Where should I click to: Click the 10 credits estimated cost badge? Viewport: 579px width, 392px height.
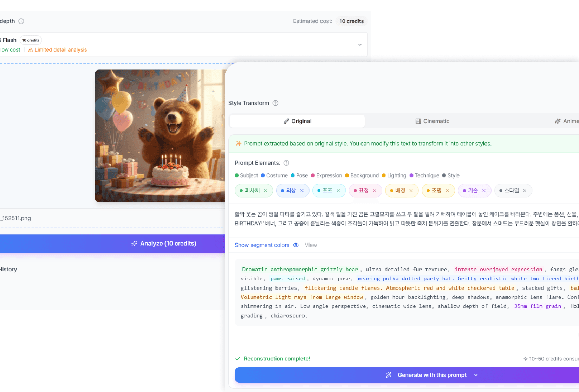tap(352, 21)
